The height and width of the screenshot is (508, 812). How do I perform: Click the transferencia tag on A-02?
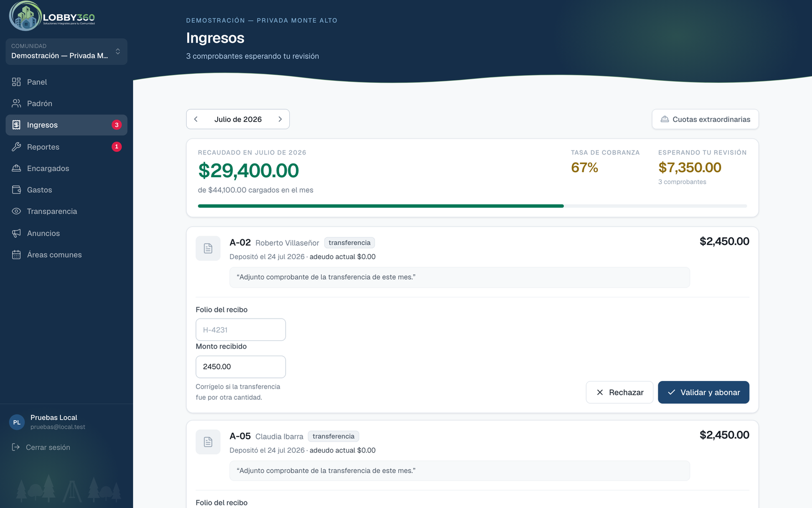350,243
